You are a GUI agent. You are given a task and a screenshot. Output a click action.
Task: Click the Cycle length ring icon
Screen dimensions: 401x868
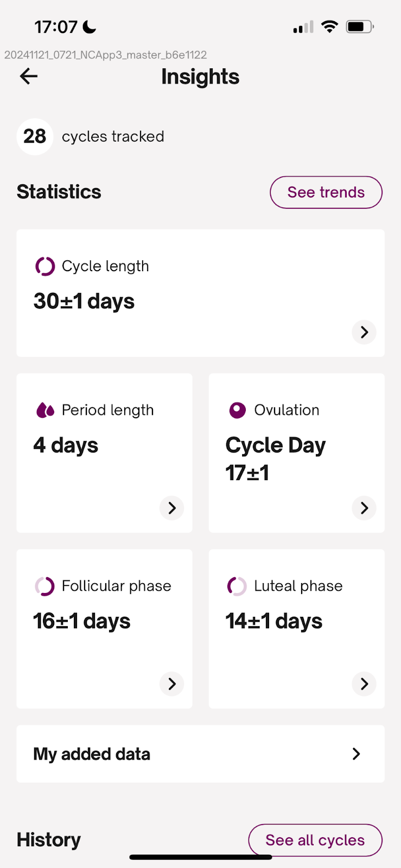[45, 266]
